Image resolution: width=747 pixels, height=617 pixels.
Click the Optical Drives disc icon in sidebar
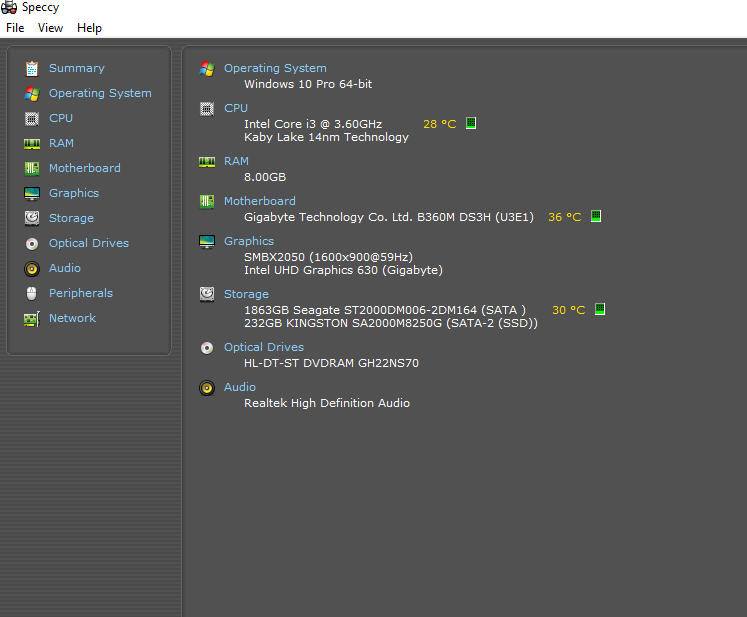[32, 244]
